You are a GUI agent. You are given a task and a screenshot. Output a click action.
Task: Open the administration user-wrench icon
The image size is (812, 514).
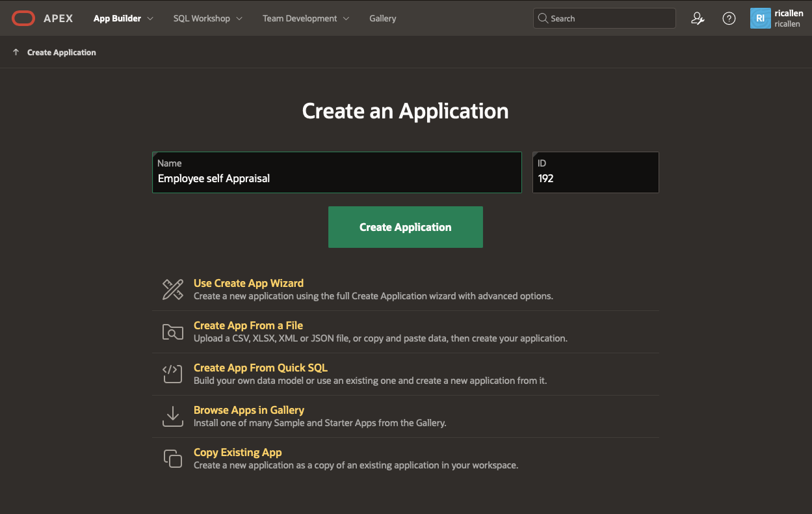click(698, 18)
